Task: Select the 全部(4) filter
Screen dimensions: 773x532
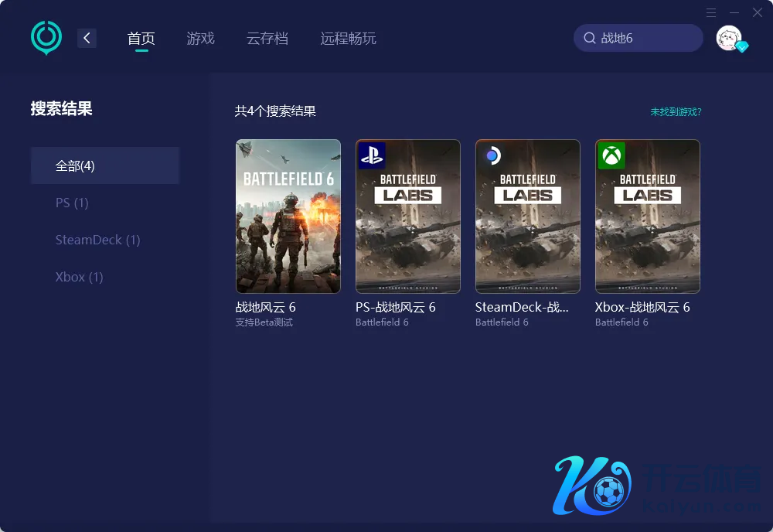Action: (x=105, y=165)
